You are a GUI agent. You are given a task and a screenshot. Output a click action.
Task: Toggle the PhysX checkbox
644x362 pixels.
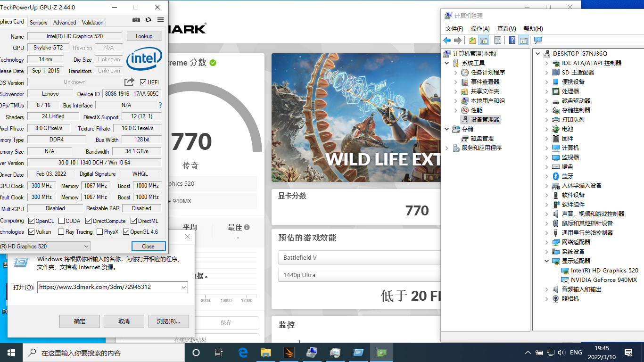click(99, 231)
